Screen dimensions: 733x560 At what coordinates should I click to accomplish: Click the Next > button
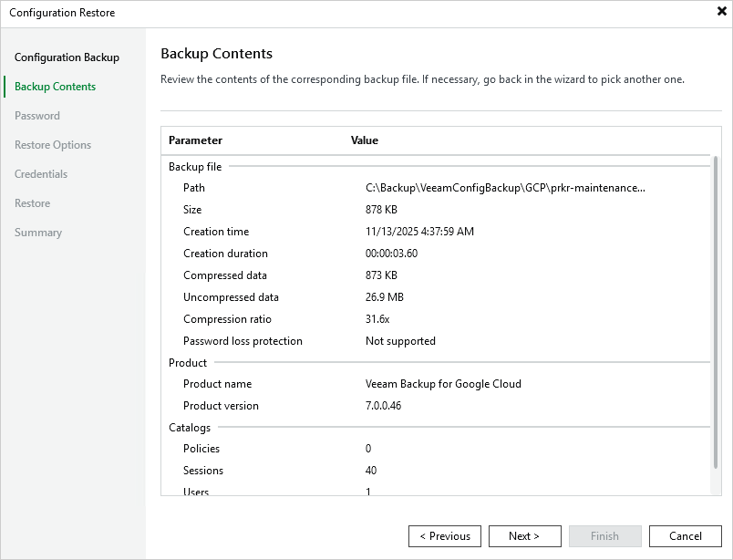point(525,536)
